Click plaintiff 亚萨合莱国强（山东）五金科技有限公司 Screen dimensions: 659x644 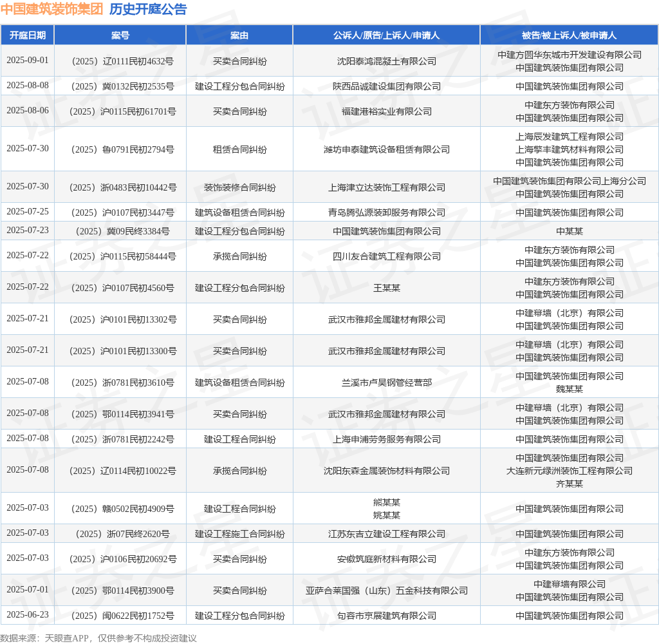pos(387,591)
